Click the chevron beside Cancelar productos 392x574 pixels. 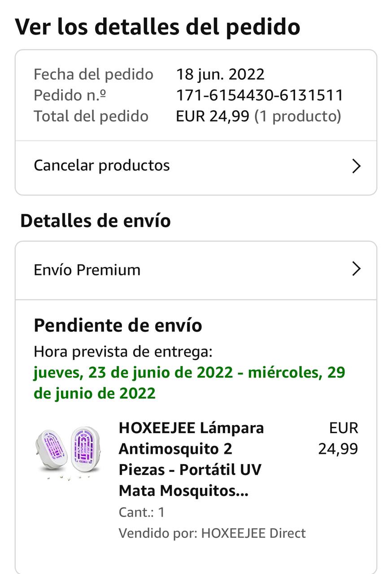point(356,166)
